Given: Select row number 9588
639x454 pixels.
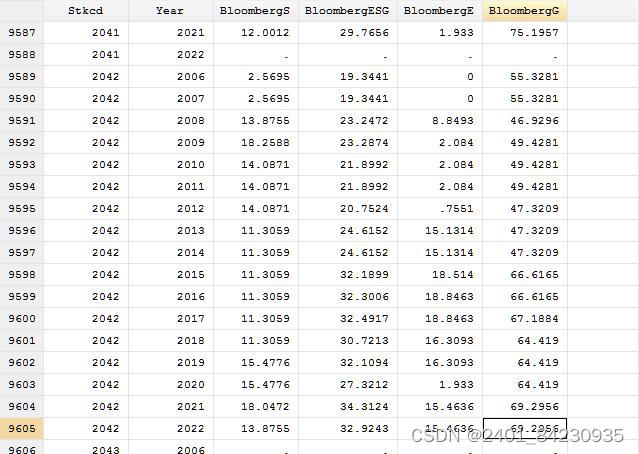Looking at the screenshot, I should [x=22, y=55].
